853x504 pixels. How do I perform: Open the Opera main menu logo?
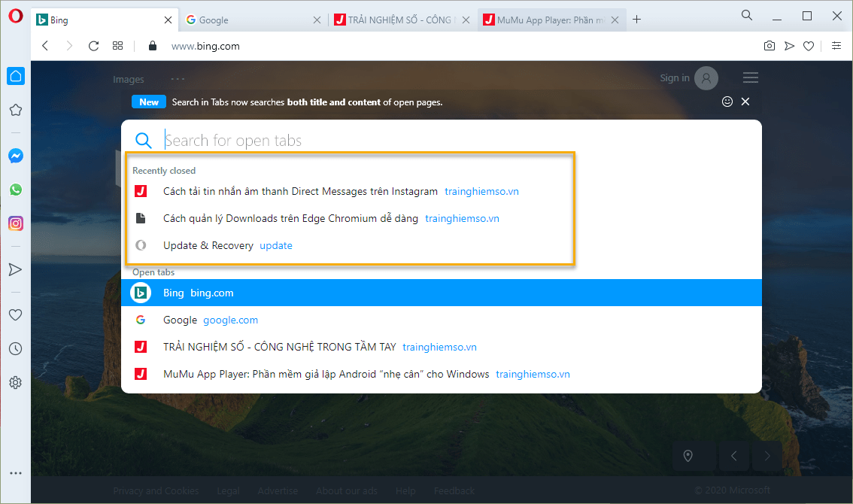16,16
